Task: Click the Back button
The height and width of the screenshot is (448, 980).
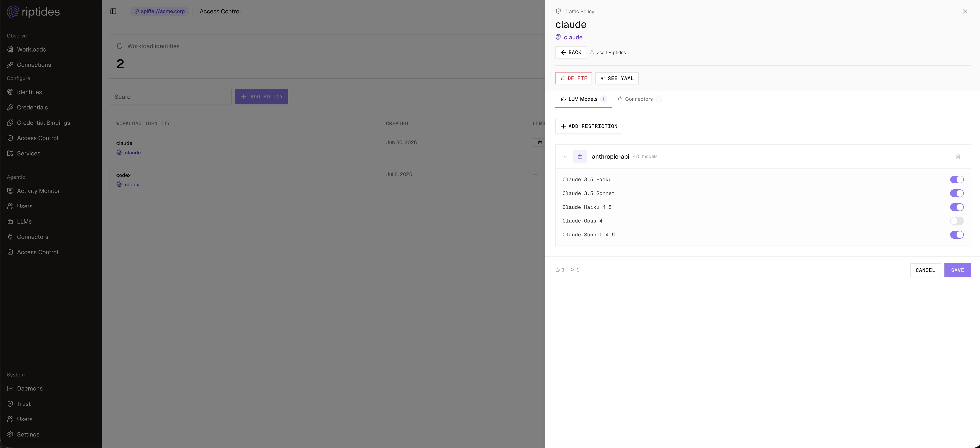Action: 571,52
